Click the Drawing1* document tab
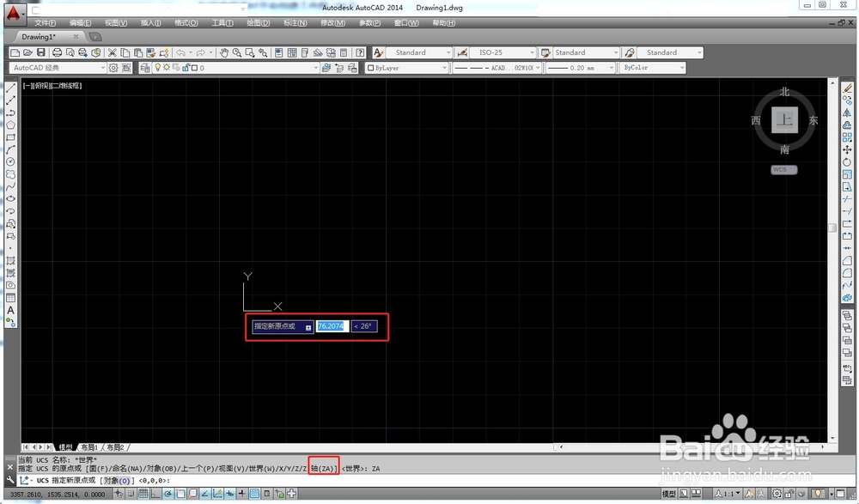Viewport: 859px width, 504px height. point(45,37)
